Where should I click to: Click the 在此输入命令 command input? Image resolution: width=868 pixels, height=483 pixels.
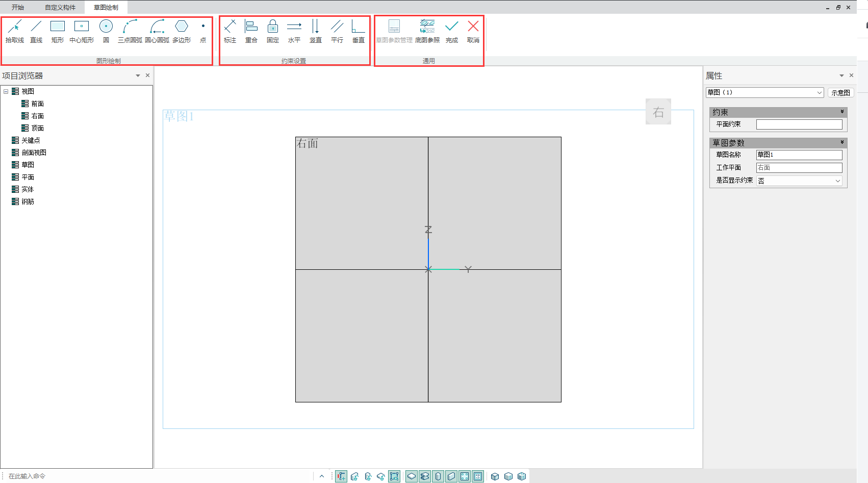pyautogui.click(x=158, y=476)
